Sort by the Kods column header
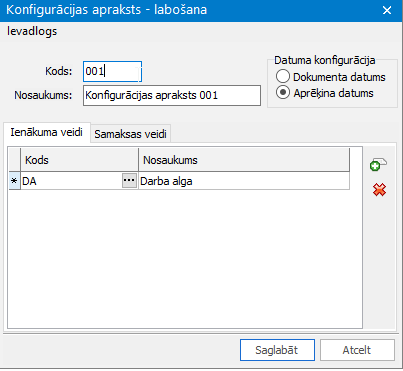The height and width of the screenshot is (371, 403). tap(80, 160)
